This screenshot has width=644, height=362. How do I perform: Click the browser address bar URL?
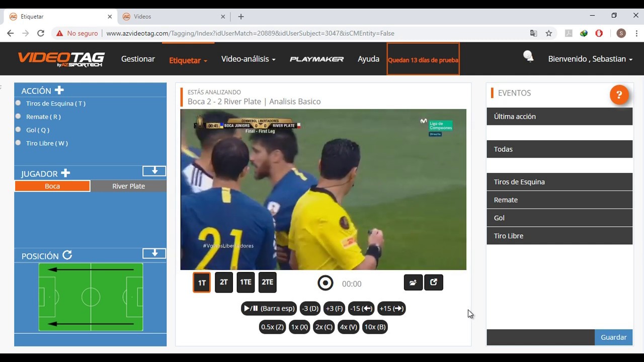(x=251, y=33)
